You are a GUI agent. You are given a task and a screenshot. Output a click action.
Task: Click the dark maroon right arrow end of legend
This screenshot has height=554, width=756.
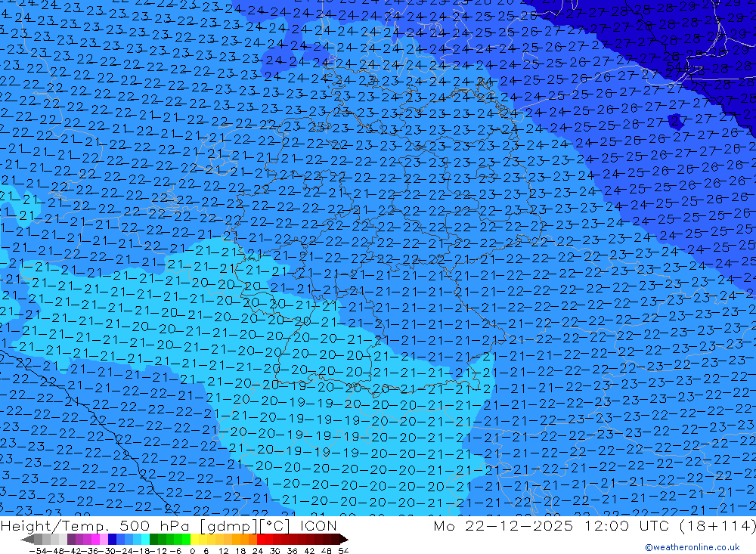[342, 539]
